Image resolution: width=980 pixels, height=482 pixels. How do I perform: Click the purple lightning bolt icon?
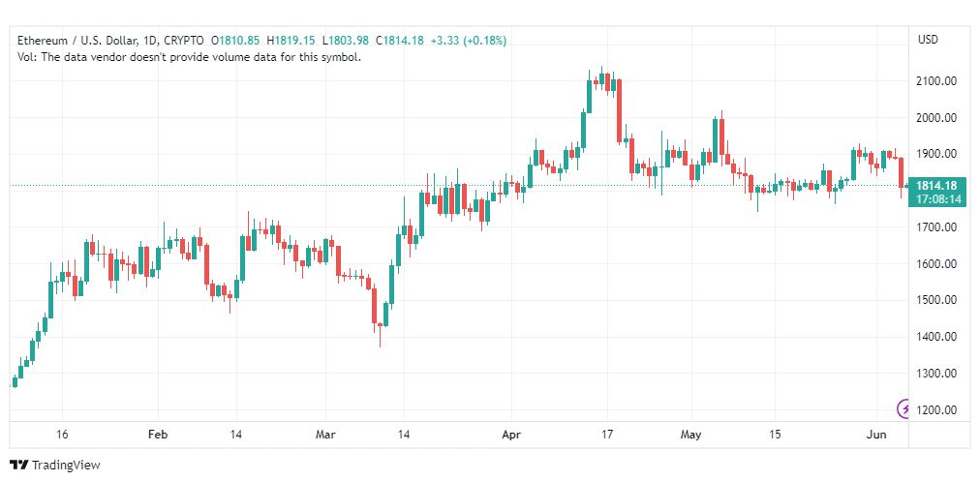click(903, 409)
